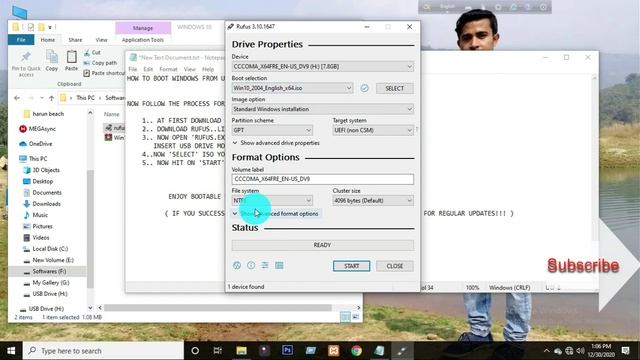This screenshot has height=360, width=640.
Task: Click the volume icon in system tray
Action: pyautogui.click(x=580, y=351)
